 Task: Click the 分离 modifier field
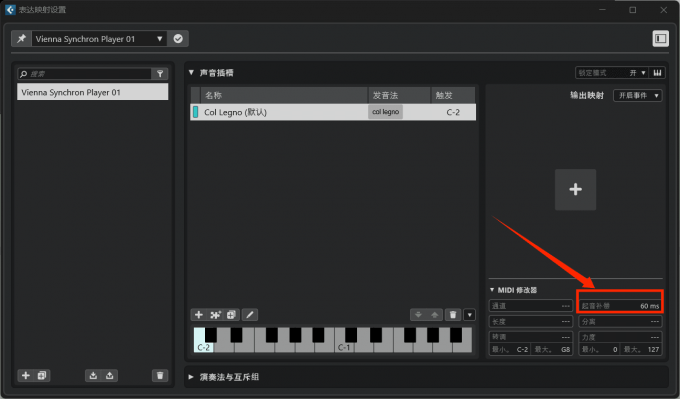pos(620,321)
